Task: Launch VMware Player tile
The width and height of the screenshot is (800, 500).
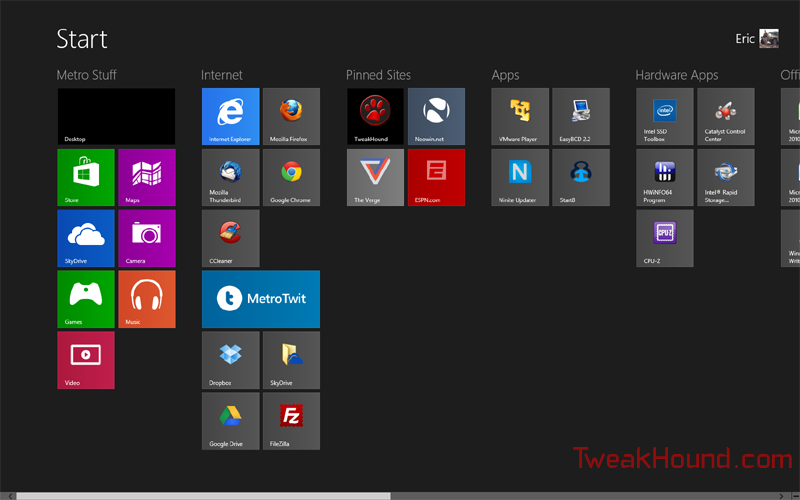Action: (x=520, y=116)
